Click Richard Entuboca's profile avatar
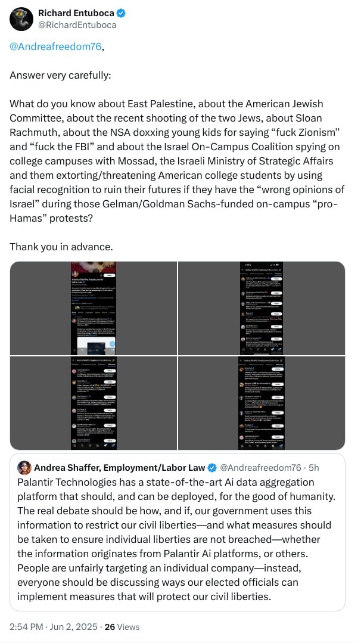Image resolution: width=364 pixels, height=643 pixels. coord(20,19)
